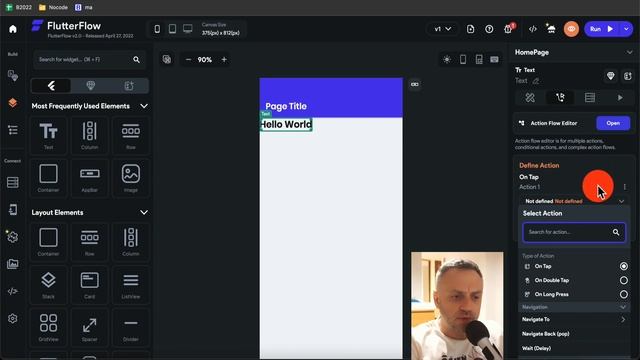This screenshot has height=360, width=640.
Task: Add the Card layout element
Action: pyautogui.click(x=89, y=284)
